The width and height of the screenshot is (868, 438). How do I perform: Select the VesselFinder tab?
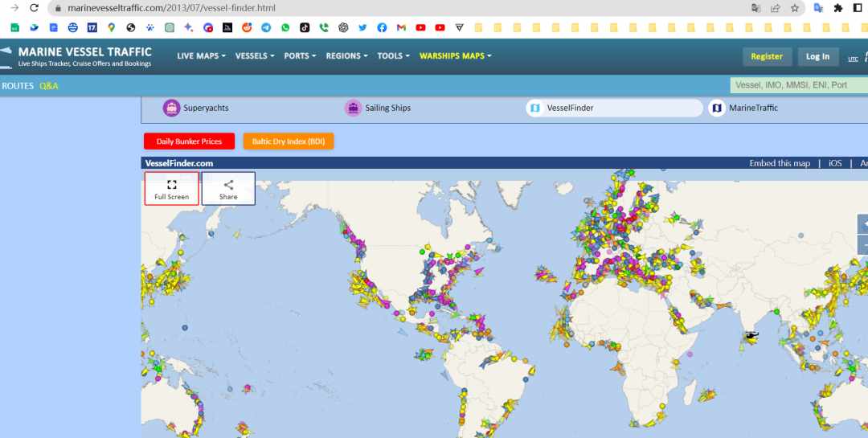pos(615,108)
